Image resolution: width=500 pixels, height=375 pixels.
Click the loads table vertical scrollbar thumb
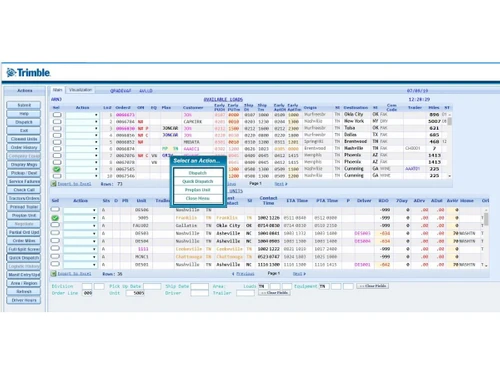[450, 121]
